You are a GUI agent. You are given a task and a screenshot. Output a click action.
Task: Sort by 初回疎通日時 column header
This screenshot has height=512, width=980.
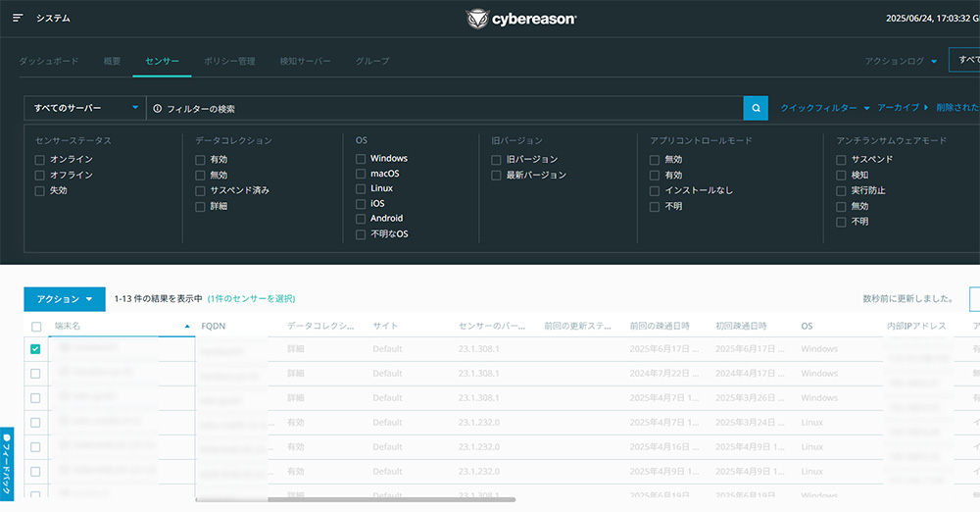point(741,326)
